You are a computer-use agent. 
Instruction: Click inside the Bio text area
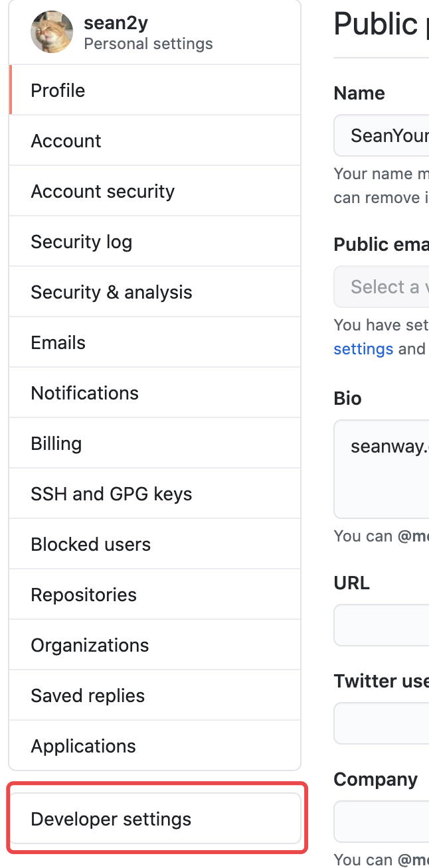click(x=398, y=469)
